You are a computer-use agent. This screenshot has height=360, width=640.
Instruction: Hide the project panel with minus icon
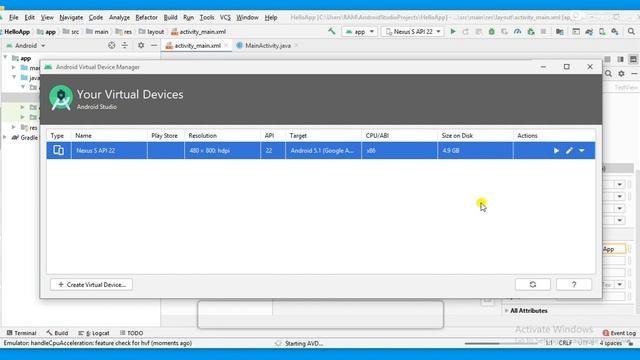153,45
